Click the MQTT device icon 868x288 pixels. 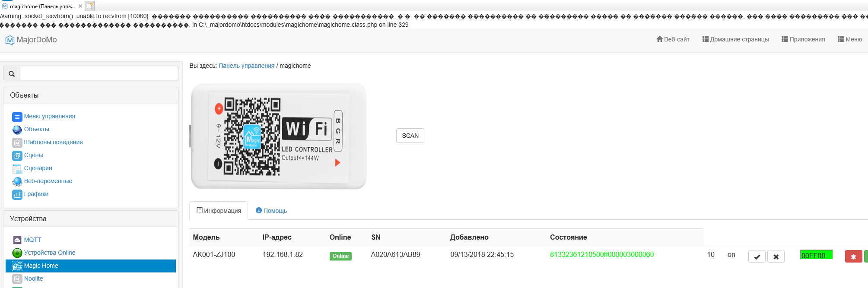point(17,240)
